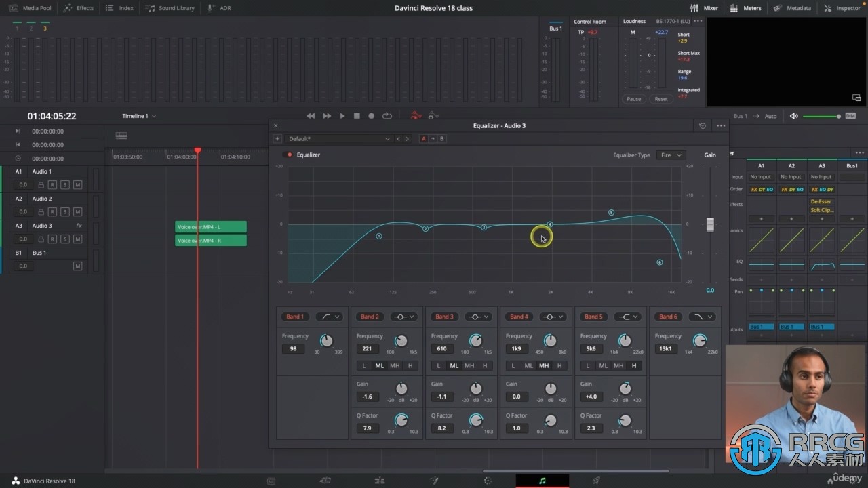Click the Pause loudness button
Screen dimensions: 868x488
[633, 99]
